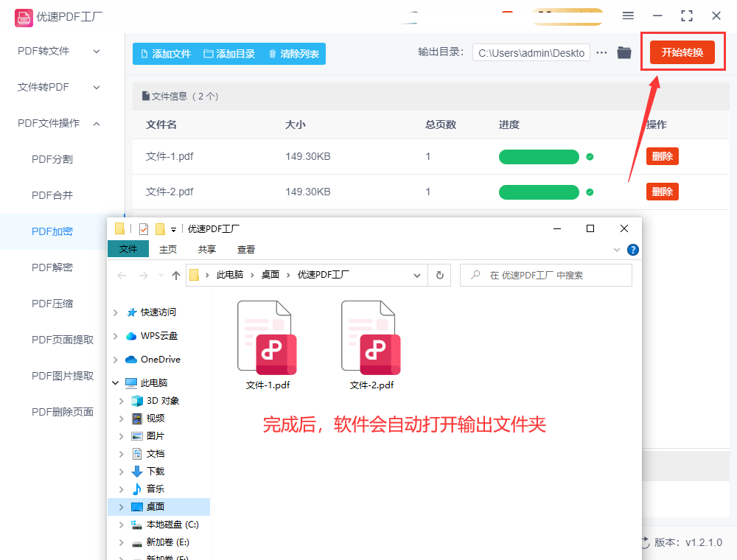Select PDF删除页面 in sidebar
This screenshot has width=737, height=560.
[x=63, y=412]
